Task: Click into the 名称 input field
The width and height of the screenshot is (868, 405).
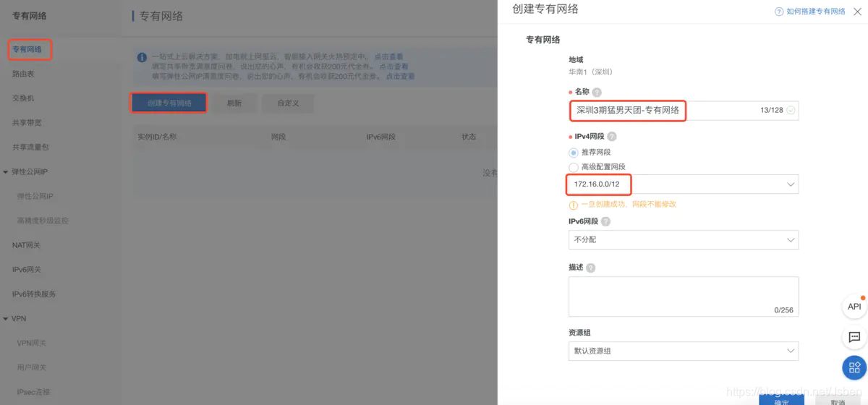Action: [x=684, y=111]
